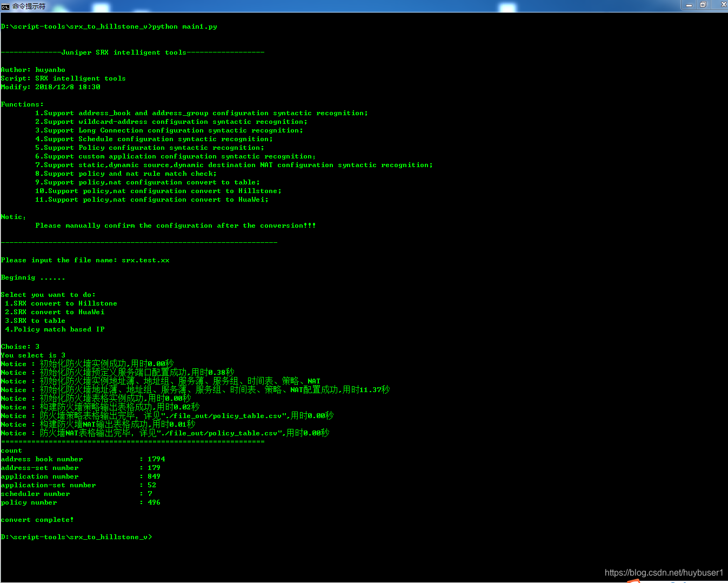This screenshot has height=583, width=728.
Task: Click Notice line showing 0.01秒 timing
Action: (x=98, y=425)
